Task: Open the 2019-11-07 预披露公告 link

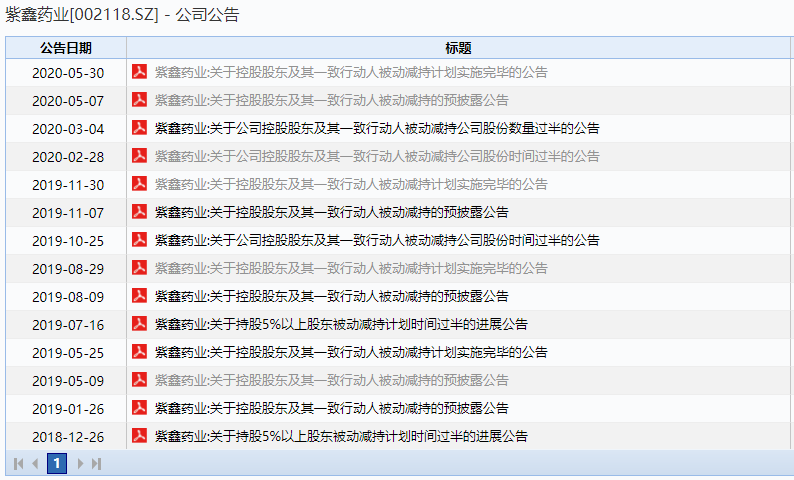Action: click(331, 212)
